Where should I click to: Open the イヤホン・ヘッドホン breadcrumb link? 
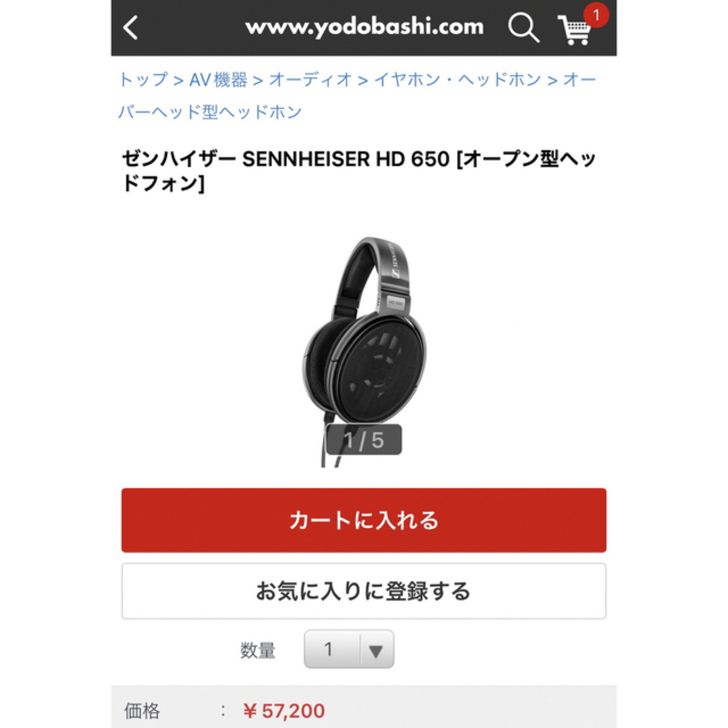pos(457,80)
